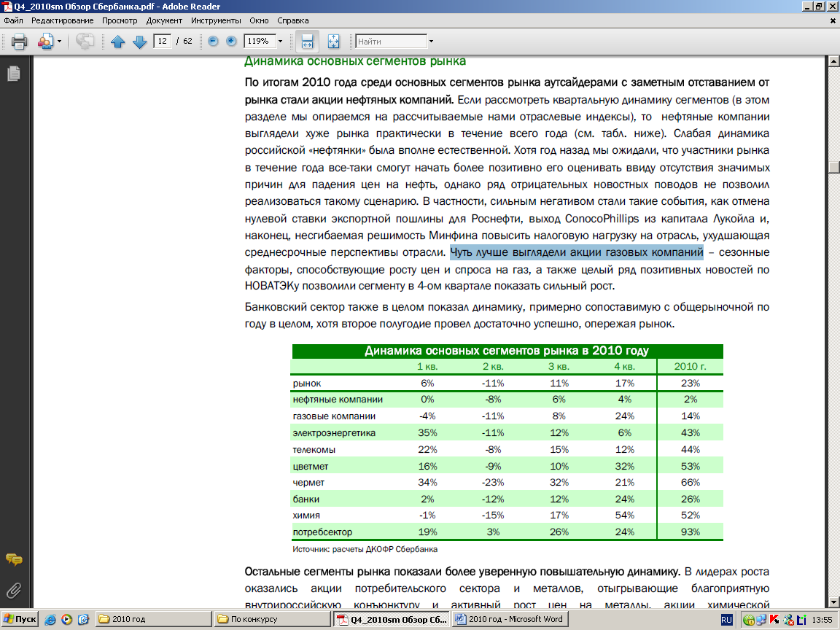The image size is (840, 630).
Task: Click the Найти search field
Action: 391,42
